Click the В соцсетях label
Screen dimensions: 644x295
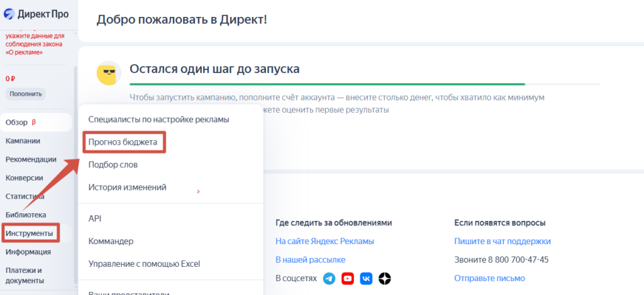click(296, 279)
